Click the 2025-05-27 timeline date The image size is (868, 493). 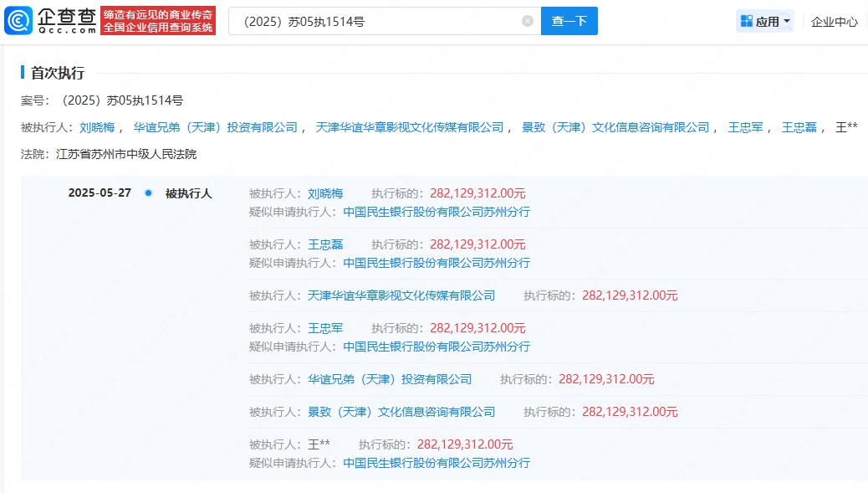pos(100,193)
